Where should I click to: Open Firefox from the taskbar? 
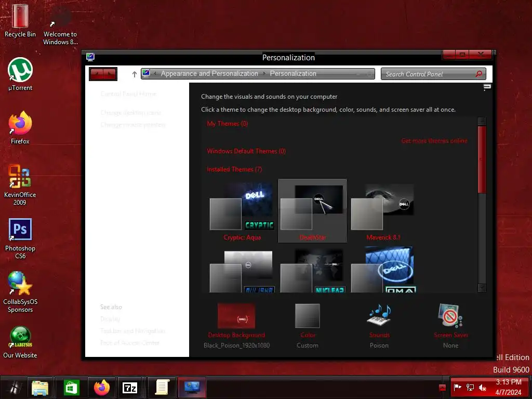tap(102, 388)
